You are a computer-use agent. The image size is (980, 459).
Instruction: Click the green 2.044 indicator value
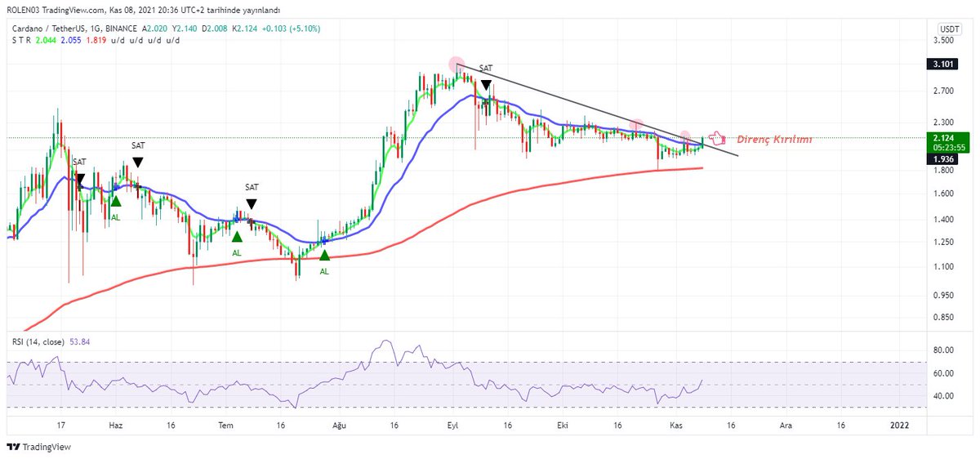[x=44, y=40]
